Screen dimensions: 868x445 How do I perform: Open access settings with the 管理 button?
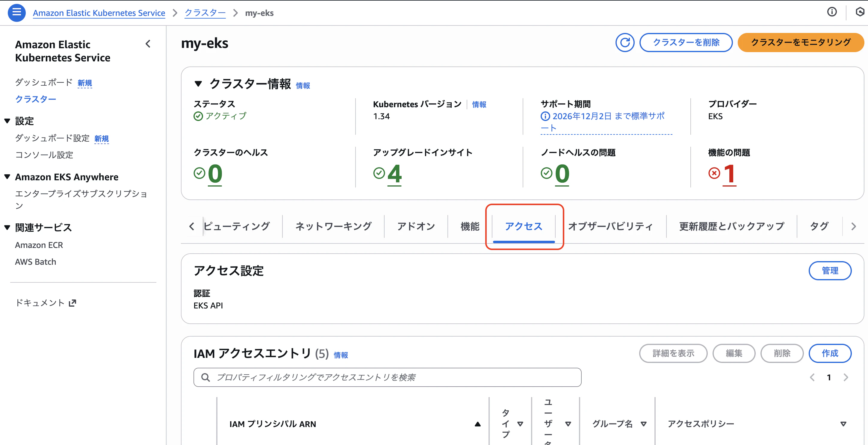coord(830,270)
